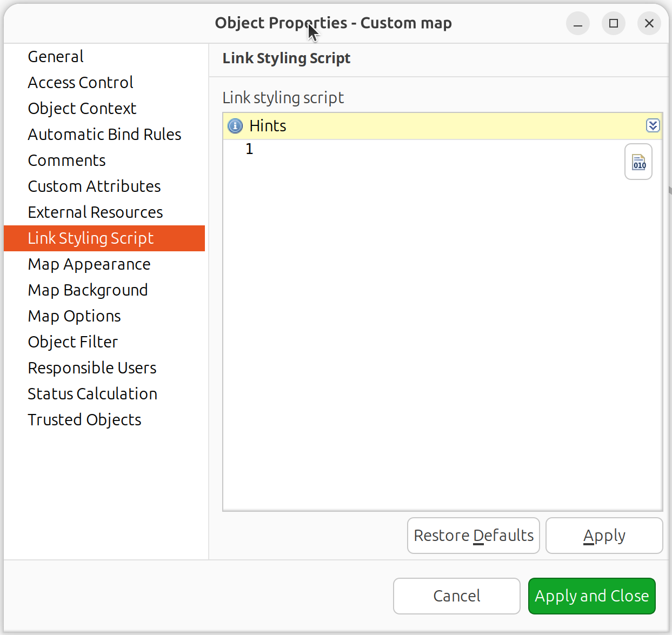Click the 010 script source view icon
The height and width of the screenshot is (635, 672).
click(x=638, y=162)
